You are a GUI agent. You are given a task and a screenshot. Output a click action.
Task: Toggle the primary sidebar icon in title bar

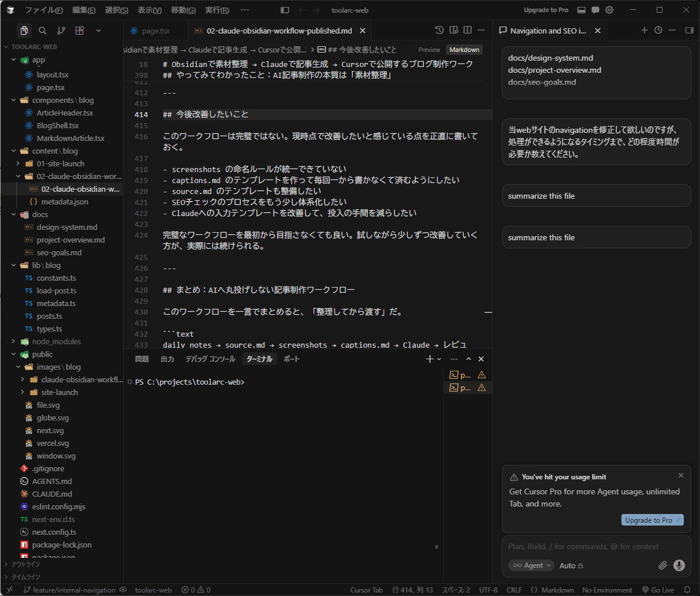(x=285, y=10)
